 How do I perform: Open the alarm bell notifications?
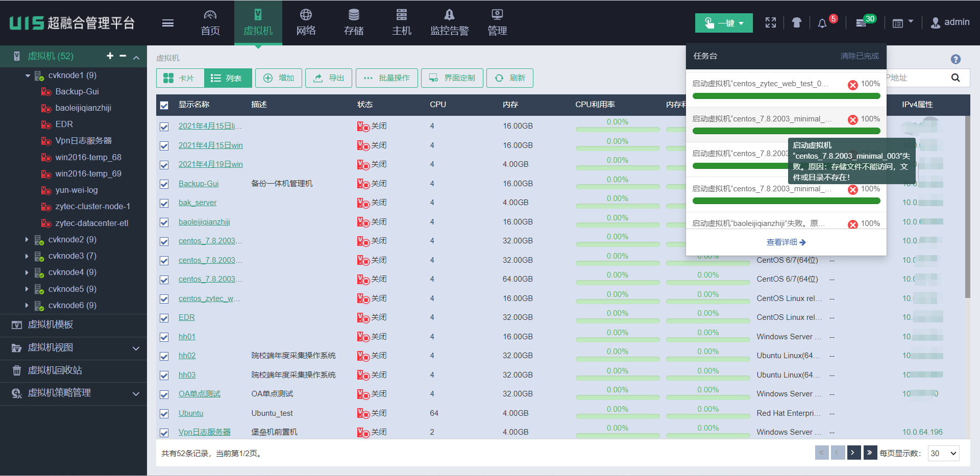822,23
